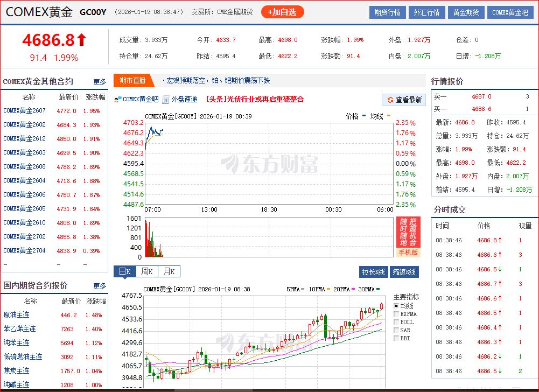Open the 原油主连 quote
539x392 pixels.
tap(17, 314)
